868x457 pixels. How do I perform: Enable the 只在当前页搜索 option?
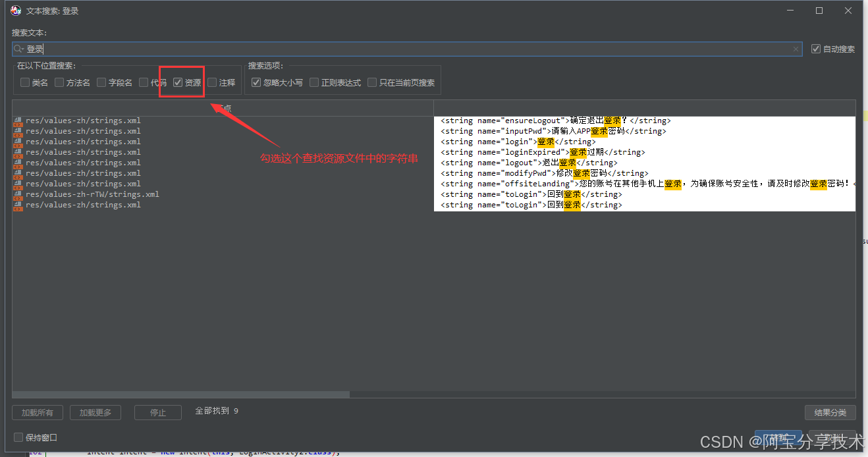click(x=372, y=82)
